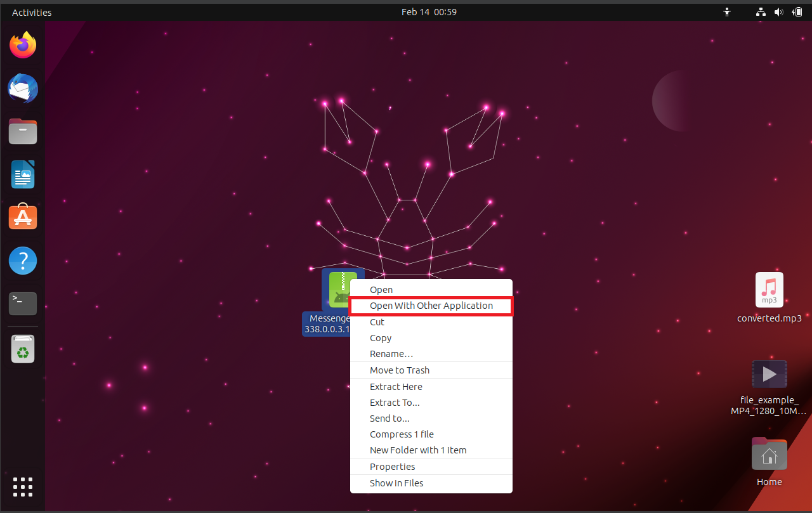Select the file_example_MP4 video file
The image size is (812, 513).
[769, 374]
